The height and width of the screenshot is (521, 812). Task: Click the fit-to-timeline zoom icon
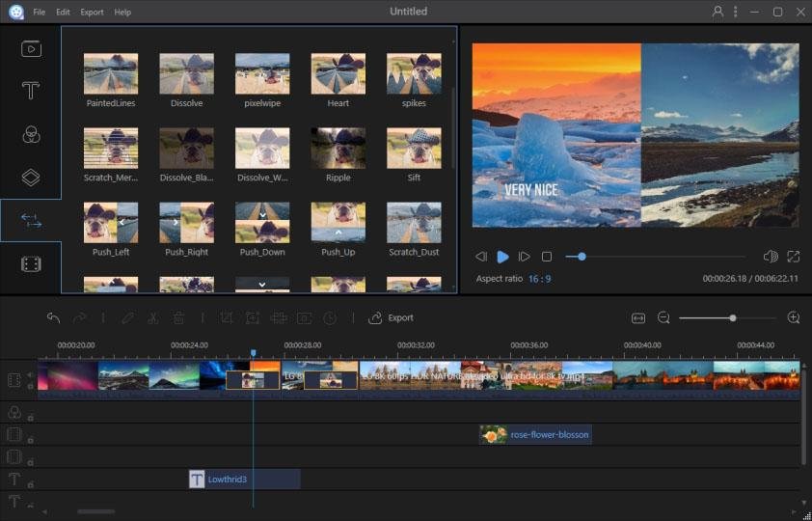point(637,317)
